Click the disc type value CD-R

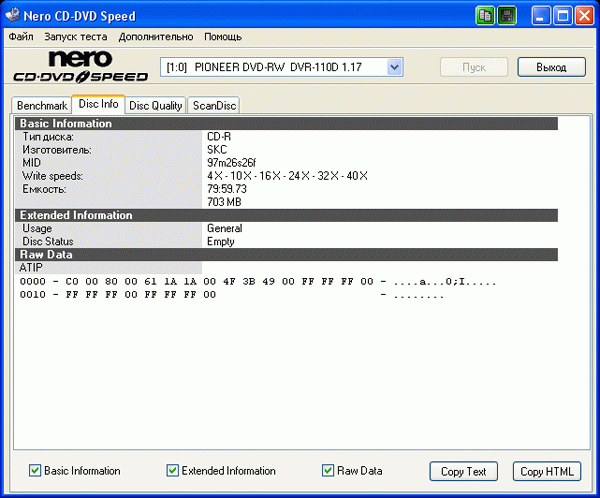pyautogui.click(x=219, y=137)
